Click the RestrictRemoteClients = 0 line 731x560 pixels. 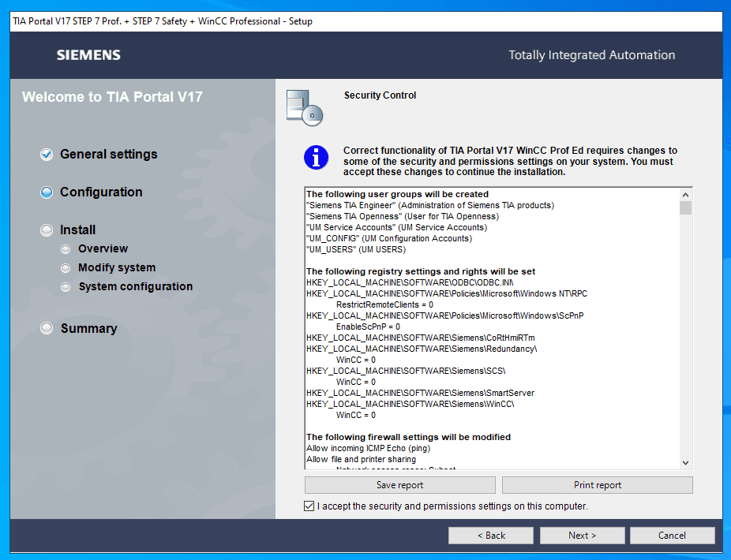tap(385, 304)
